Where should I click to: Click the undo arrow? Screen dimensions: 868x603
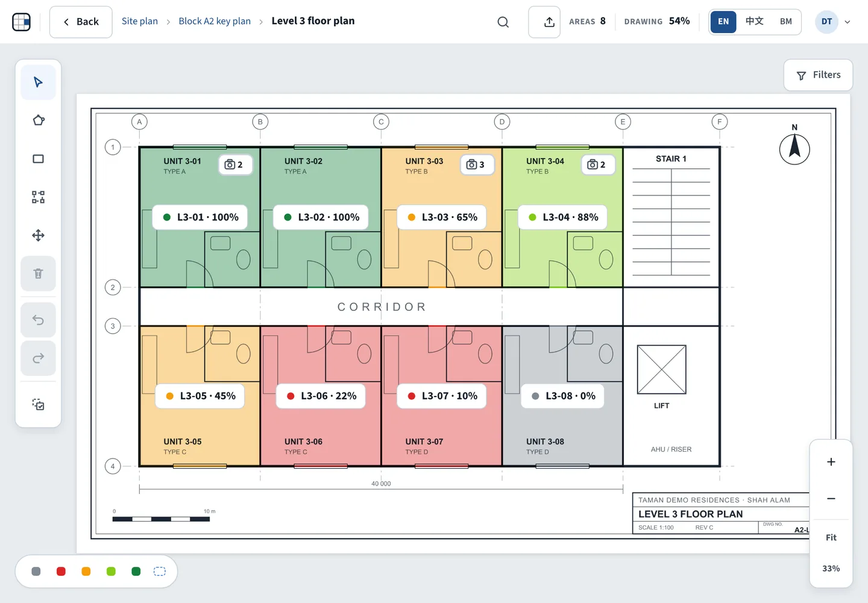[x=38, y=320]
